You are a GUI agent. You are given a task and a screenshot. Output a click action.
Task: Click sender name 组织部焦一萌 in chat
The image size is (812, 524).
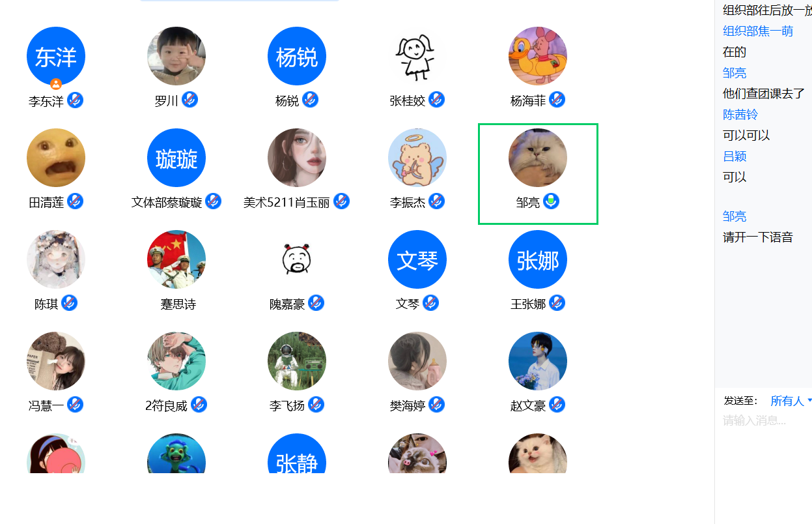758,31
